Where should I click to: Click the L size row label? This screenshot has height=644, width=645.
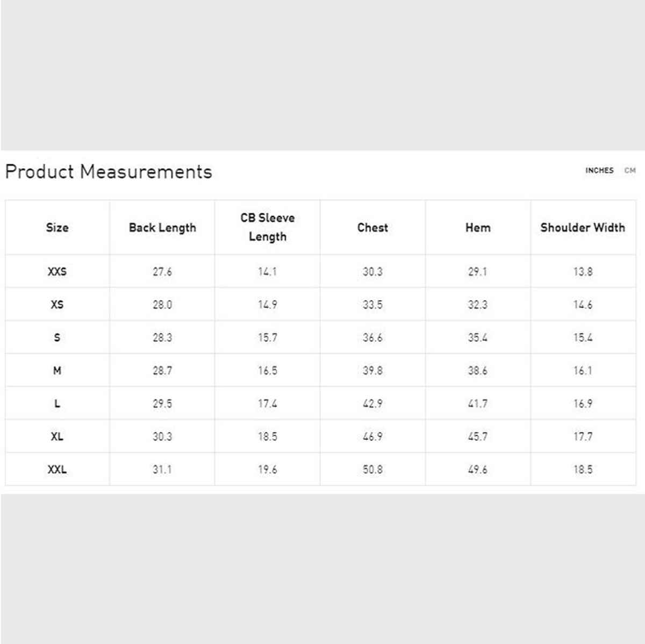(57, 404)
